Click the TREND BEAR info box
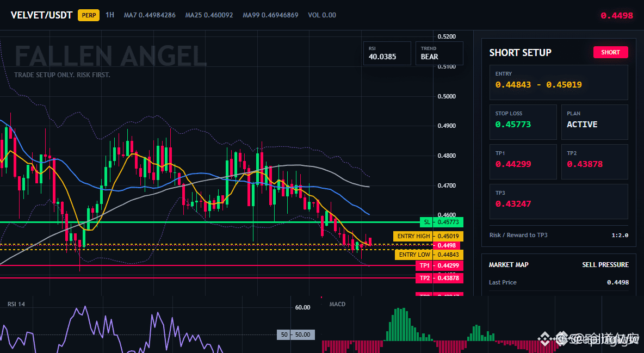 tap(439, 53)
